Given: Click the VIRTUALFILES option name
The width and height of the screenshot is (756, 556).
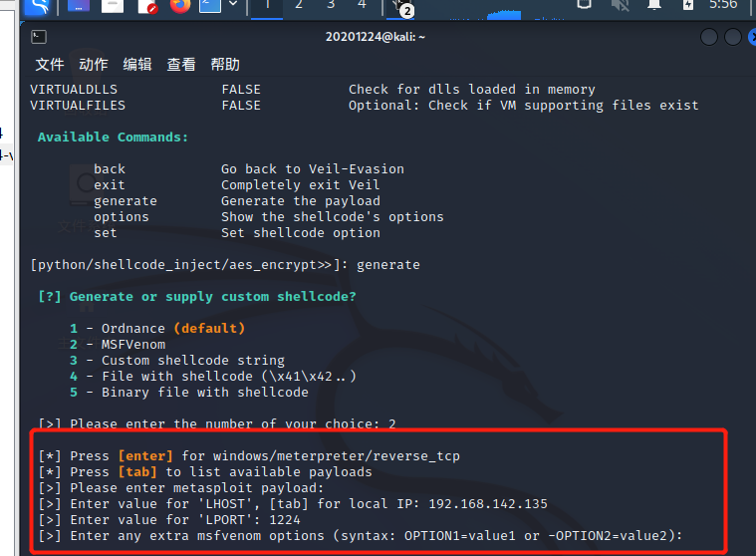Looking at the screenshot, I should coord(78,106).
